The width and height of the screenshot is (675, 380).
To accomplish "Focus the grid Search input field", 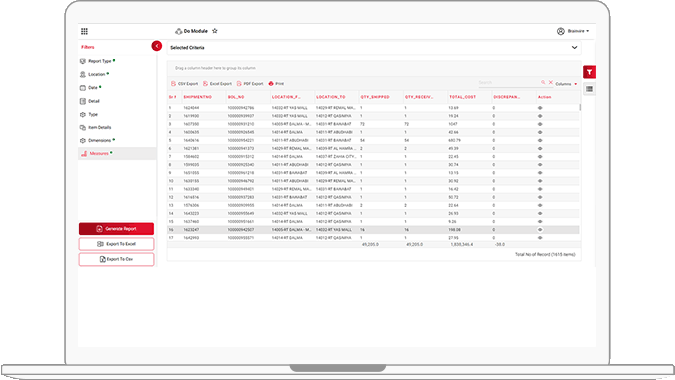I will click(x=508, y=83).
